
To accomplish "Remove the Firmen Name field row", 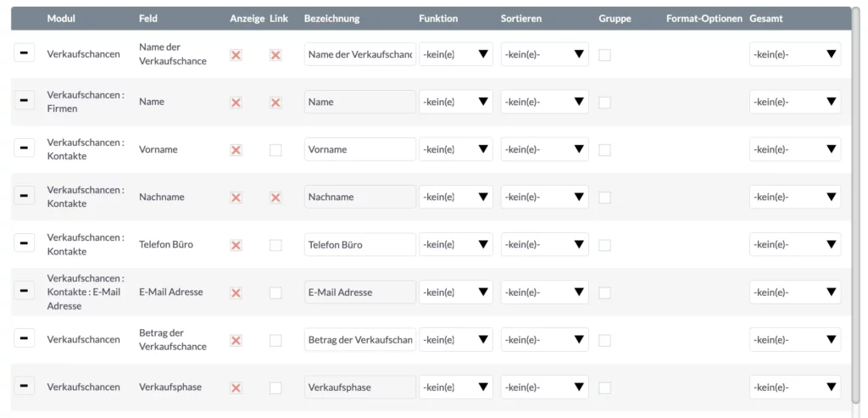I will [24, 100].
